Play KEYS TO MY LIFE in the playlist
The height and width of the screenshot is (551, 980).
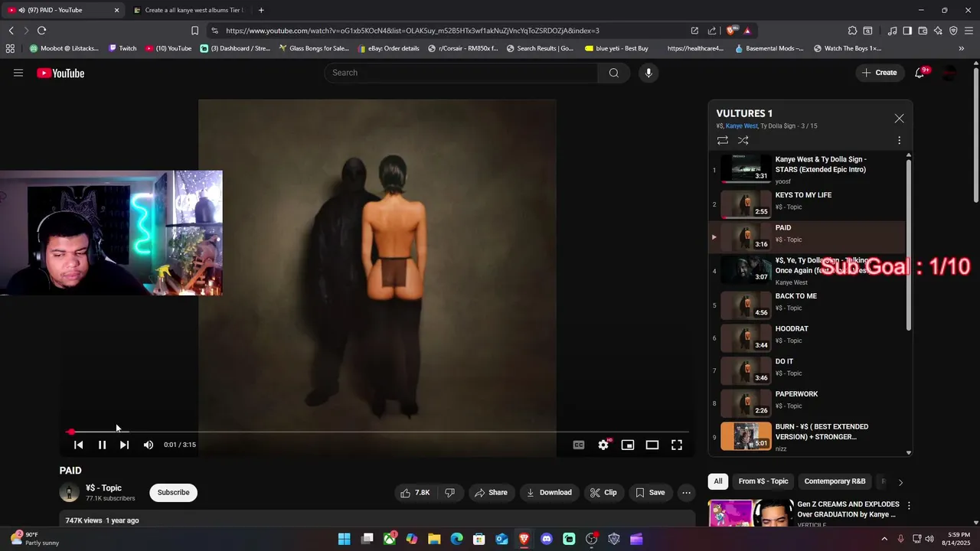808,203
